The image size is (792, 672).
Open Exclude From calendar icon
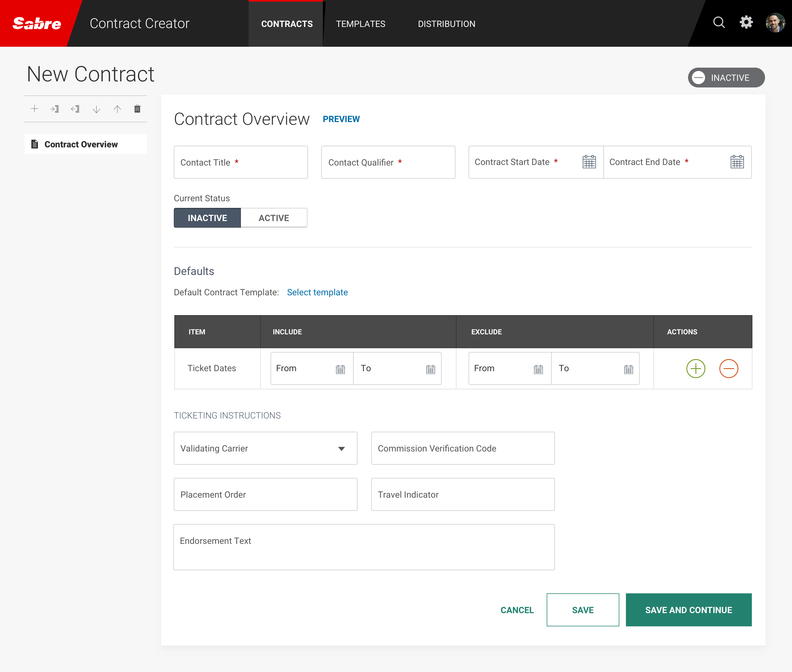coord(538,369)
